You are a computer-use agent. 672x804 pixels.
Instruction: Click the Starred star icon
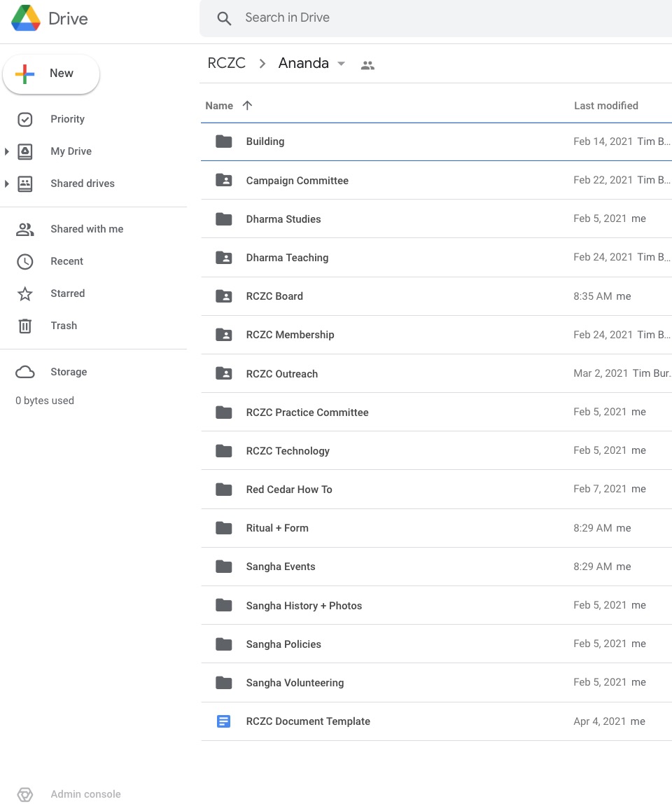click(25, 294)
